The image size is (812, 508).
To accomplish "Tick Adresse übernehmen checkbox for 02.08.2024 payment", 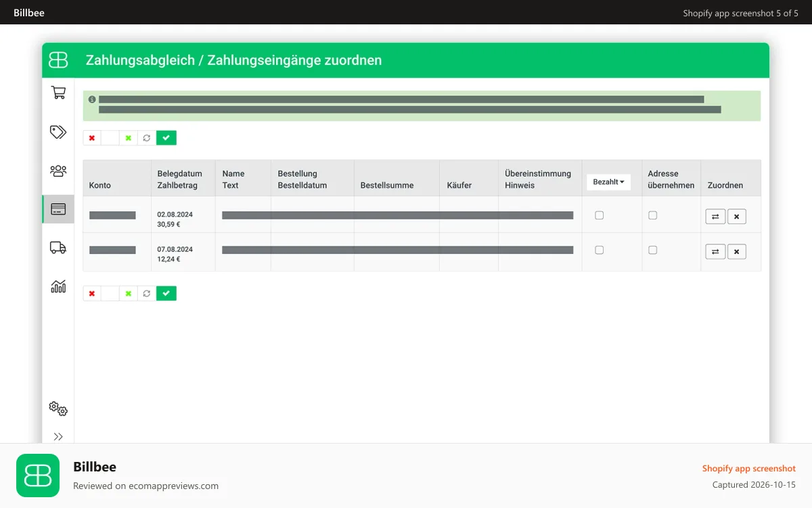I will 652,215.
